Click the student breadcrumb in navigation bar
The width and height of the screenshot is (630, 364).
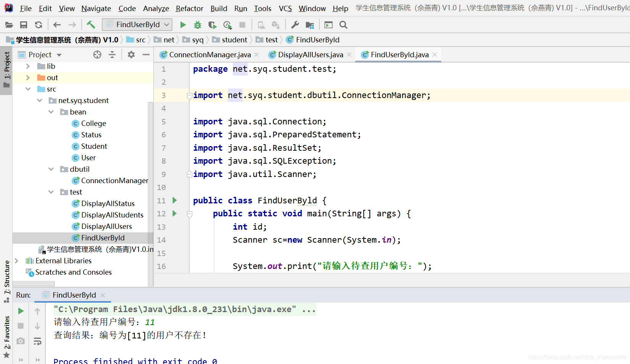230,40
